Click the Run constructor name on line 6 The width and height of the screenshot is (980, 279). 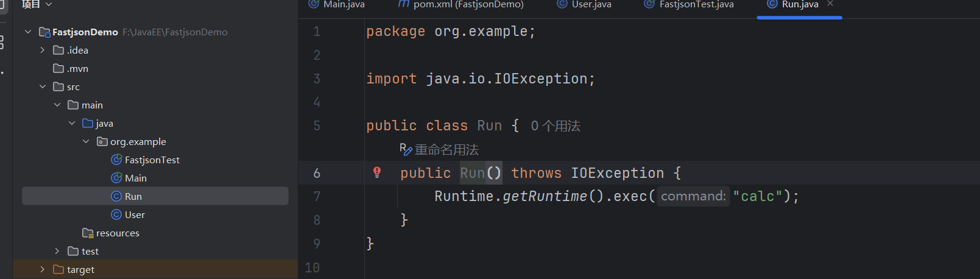tap(473, 174)
